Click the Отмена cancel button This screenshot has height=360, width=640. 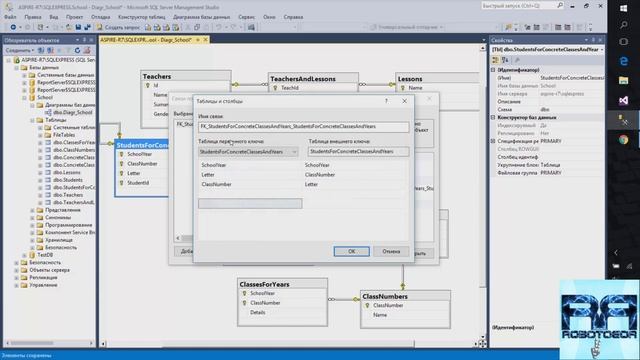click(x=391, y=251)
